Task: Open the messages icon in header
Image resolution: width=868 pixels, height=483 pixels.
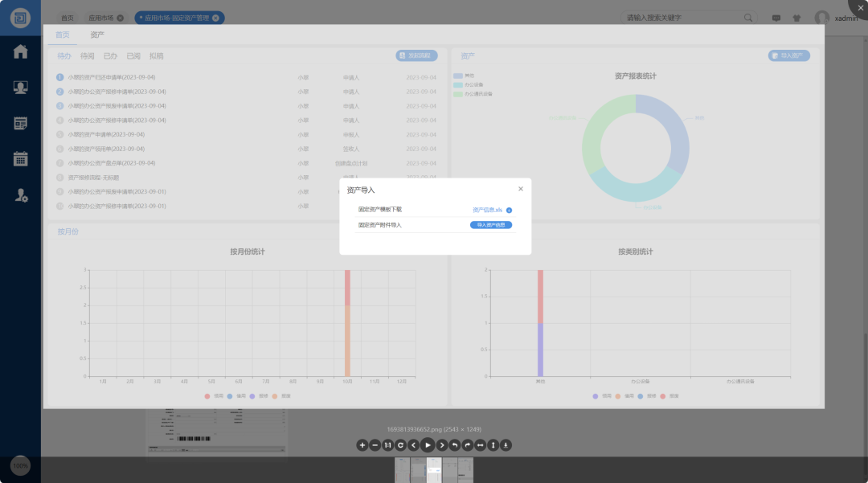Action: coord(776,18)
